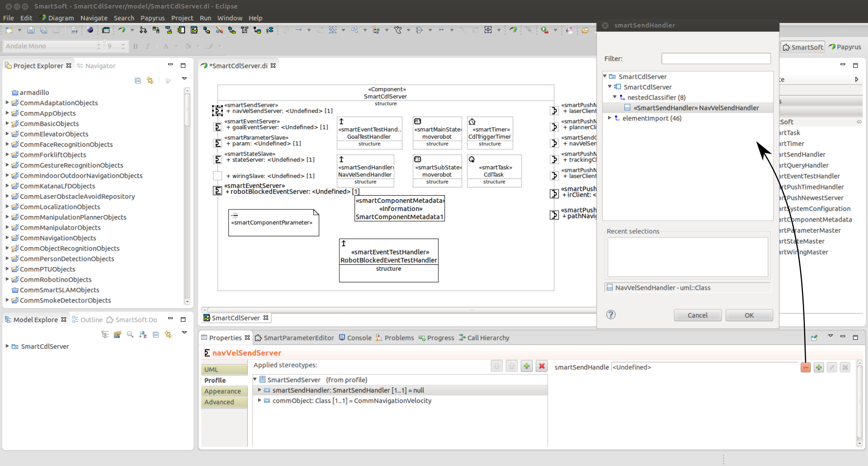Click the select-all dashed-box toolbar icon

click(x=488, y=30)
